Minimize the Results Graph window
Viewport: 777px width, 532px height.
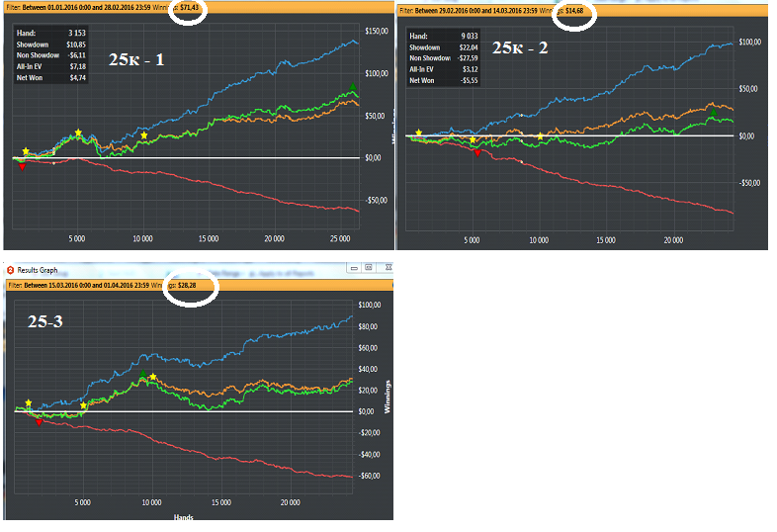click(x=354, y=268)
